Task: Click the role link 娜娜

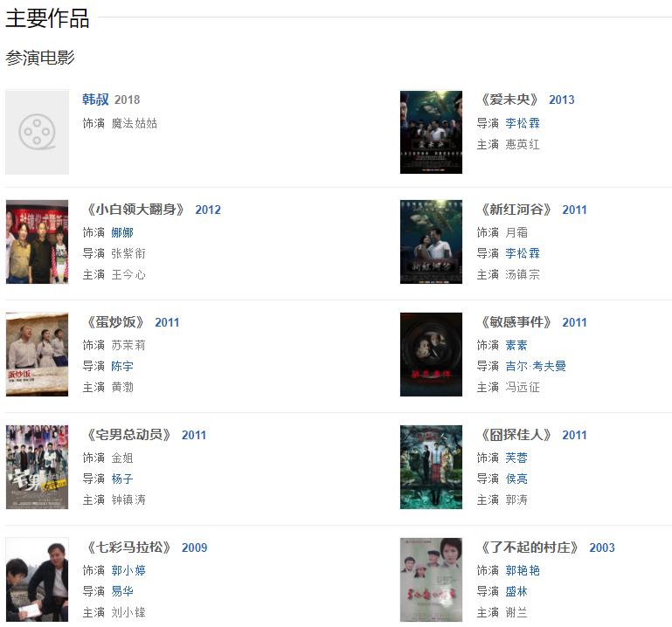Action: click(122, 232)
